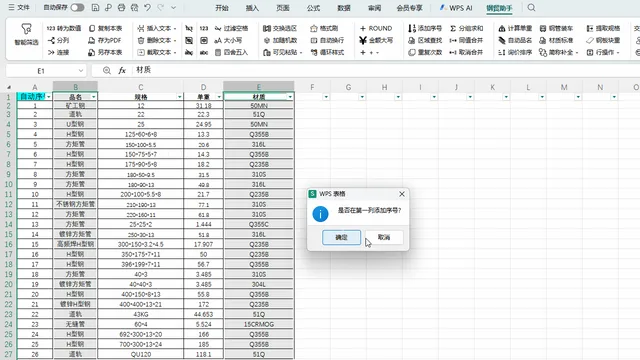
Task: Click 计算单重 calculate unit weight
Action: click(515, 28)
